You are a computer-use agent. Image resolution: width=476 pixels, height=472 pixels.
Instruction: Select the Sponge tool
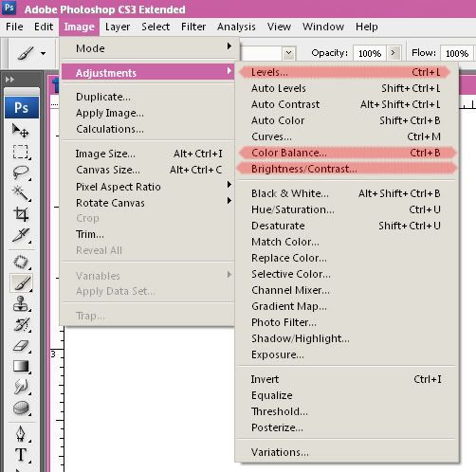21,408
